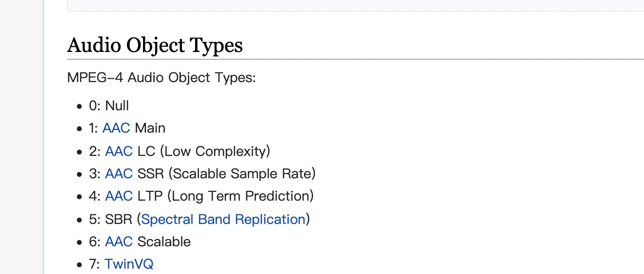The image size is (644, 274).
Task: Open the AAC link beside Main
Action: point(116,128)
